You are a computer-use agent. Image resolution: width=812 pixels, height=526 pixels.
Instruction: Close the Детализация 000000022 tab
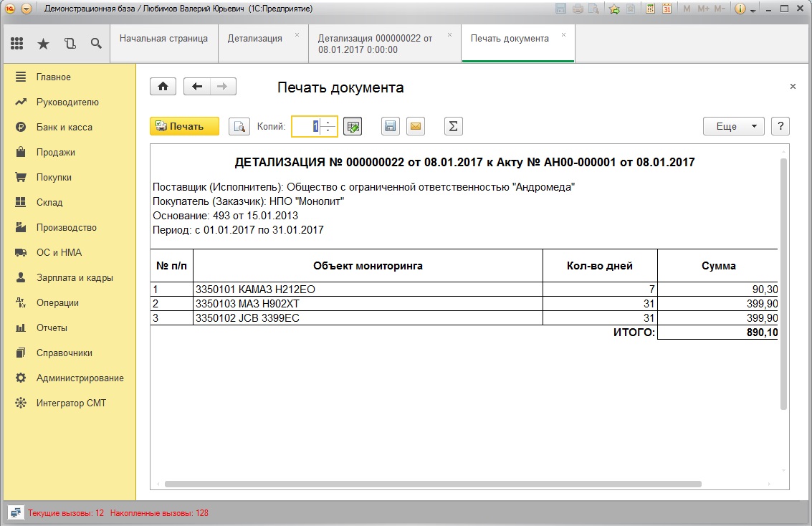click(x=449, y=34)
